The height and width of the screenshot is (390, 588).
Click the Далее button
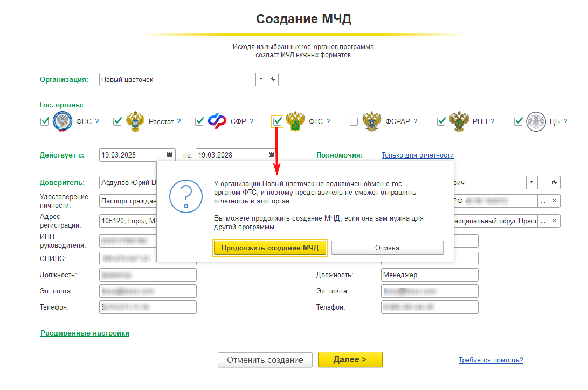(x=350, y=360)
